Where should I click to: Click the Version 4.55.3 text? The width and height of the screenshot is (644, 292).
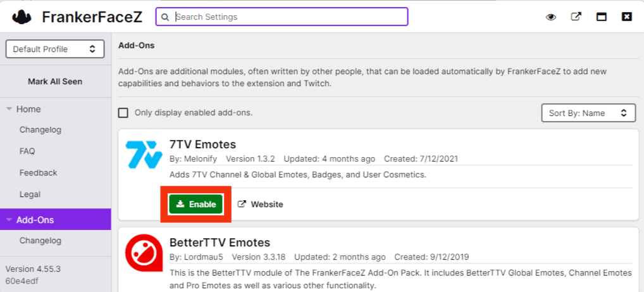pos(33,269)
